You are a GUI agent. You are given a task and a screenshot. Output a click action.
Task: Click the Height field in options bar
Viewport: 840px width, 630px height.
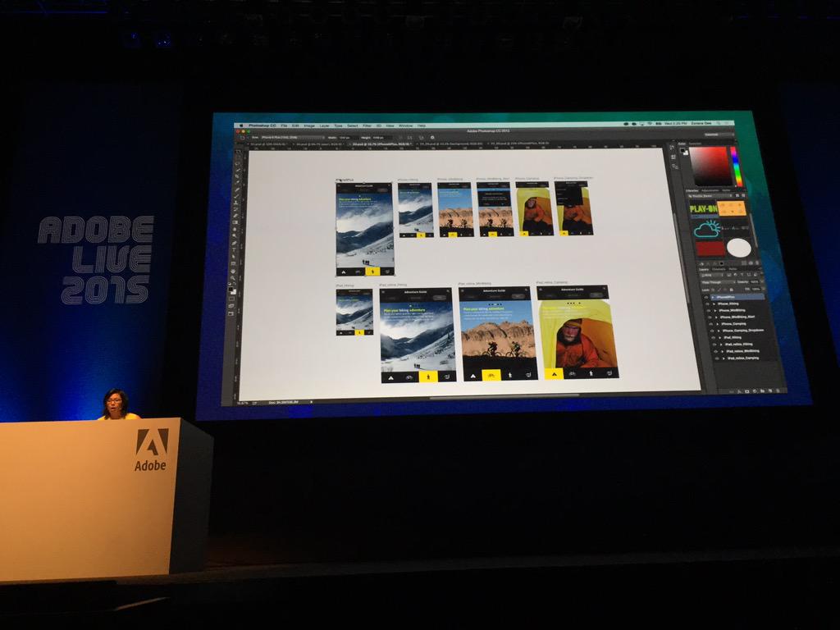[x=382, y=138]
